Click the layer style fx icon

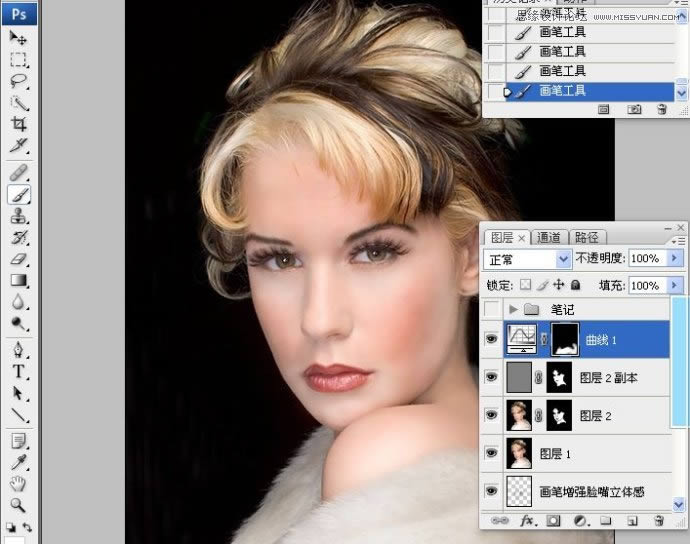[x=527, y=521]
